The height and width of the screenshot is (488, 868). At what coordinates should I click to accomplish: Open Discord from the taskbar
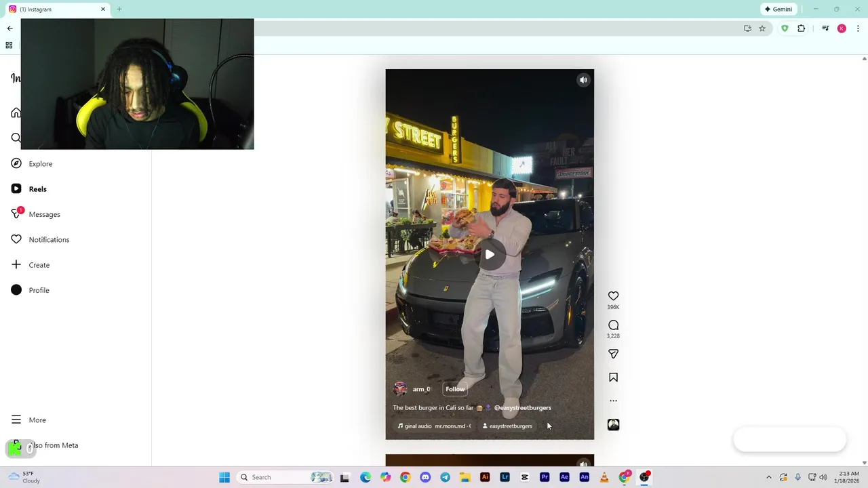point(425,477)
